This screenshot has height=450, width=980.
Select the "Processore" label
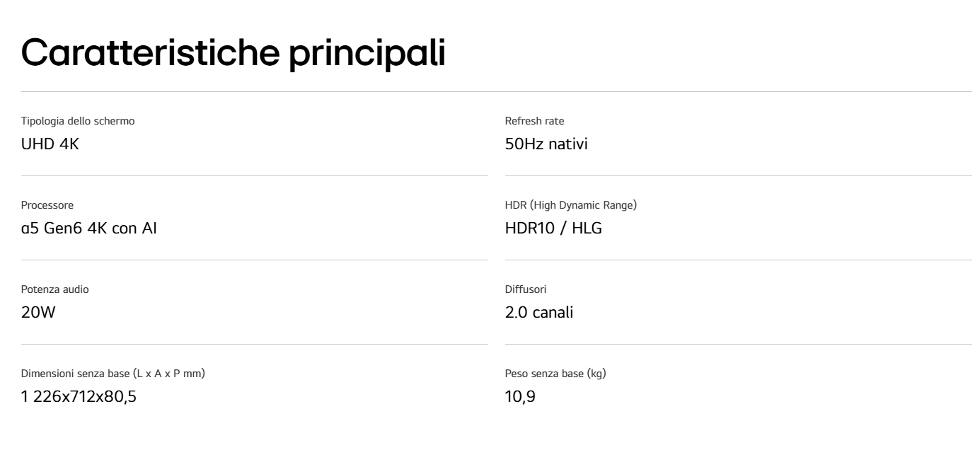pyautogui.click(x=47, y=205)
